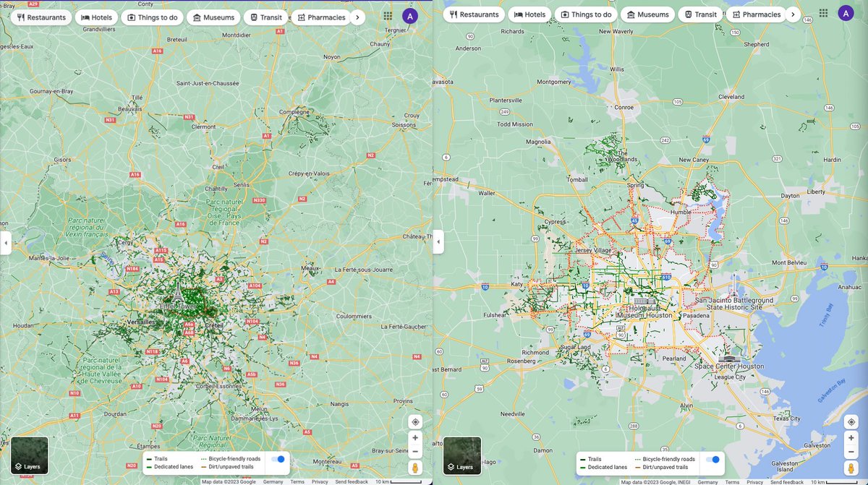Image resolution: width=868 pixels, height=485 pixels.
Task: Click Space Center Houston landmark icon
Action: point(730,358)
